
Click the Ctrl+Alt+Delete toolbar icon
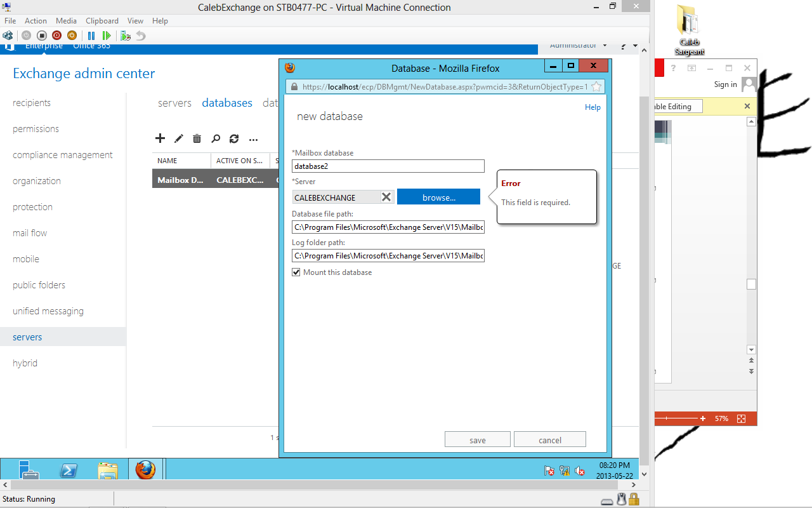(x=8, y=36)
